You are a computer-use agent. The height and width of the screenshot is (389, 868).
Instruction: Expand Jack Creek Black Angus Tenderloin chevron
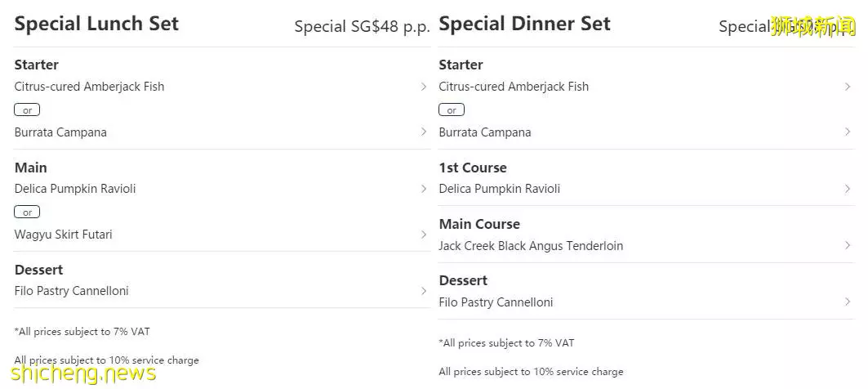pos(848,245)
